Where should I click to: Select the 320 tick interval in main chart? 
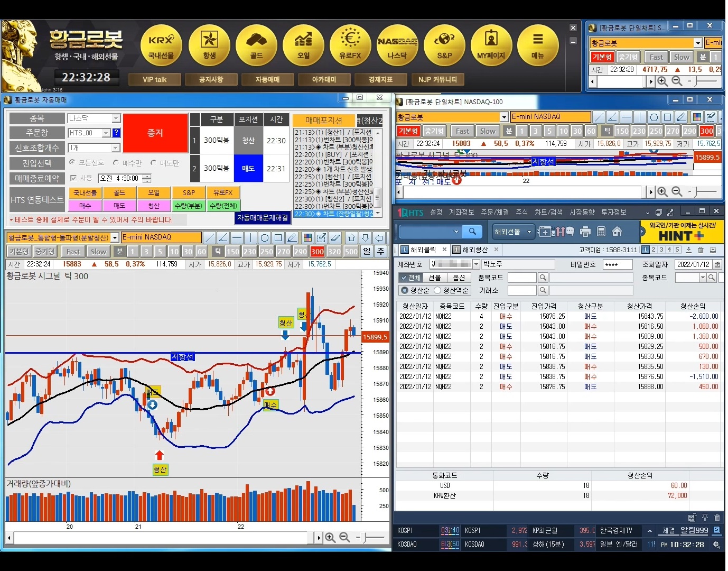click(x=334, y=252)
